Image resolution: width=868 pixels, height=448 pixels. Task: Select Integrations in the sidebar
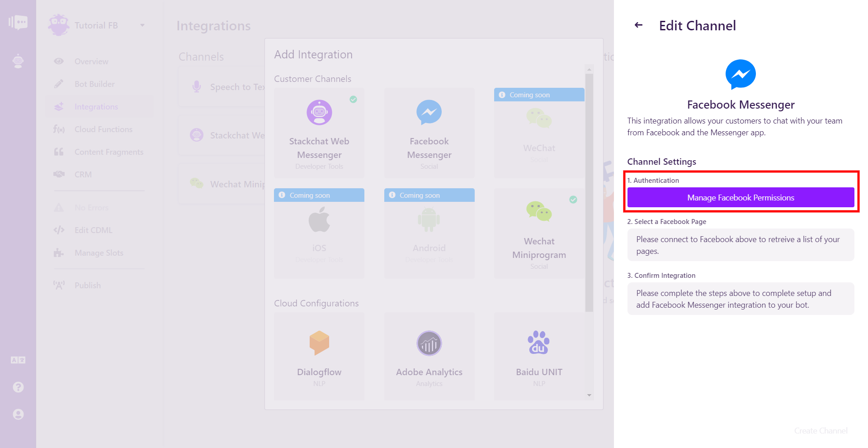point(99,107)
